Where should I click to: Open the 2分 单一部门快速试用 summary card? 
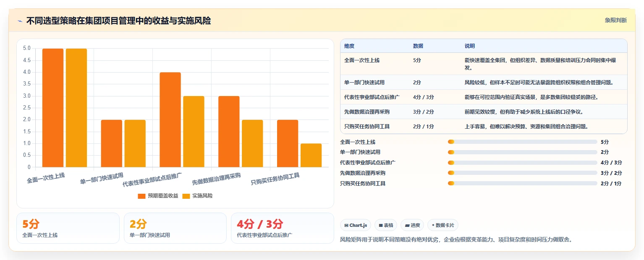[175, 228]
